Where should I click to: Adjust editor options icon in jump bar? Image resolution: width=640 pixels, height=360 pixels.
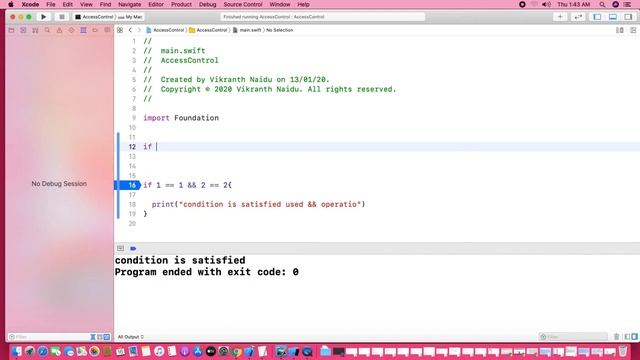pyautogui.click(x=620, y=30)
